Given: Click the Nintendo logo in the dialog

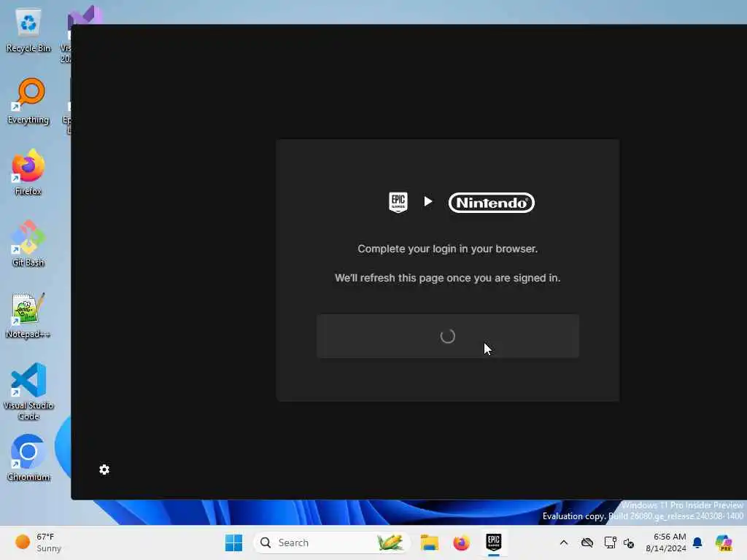Looking at the screenshot, I should point(491,203).
